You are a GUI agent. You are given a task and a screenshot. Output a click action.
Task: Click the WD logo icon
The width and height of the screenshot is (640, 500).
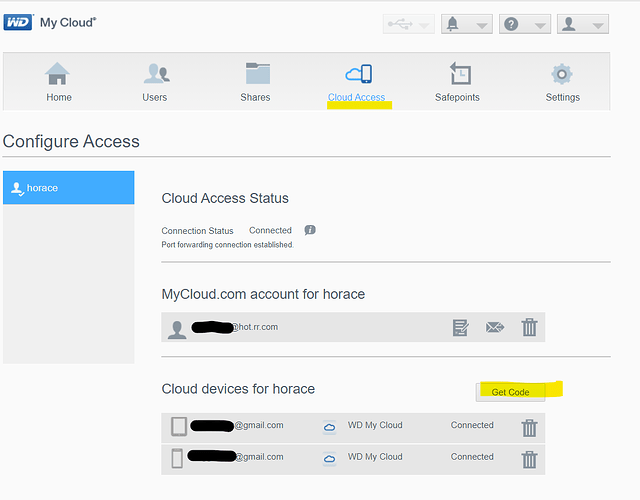click(18, 22)
